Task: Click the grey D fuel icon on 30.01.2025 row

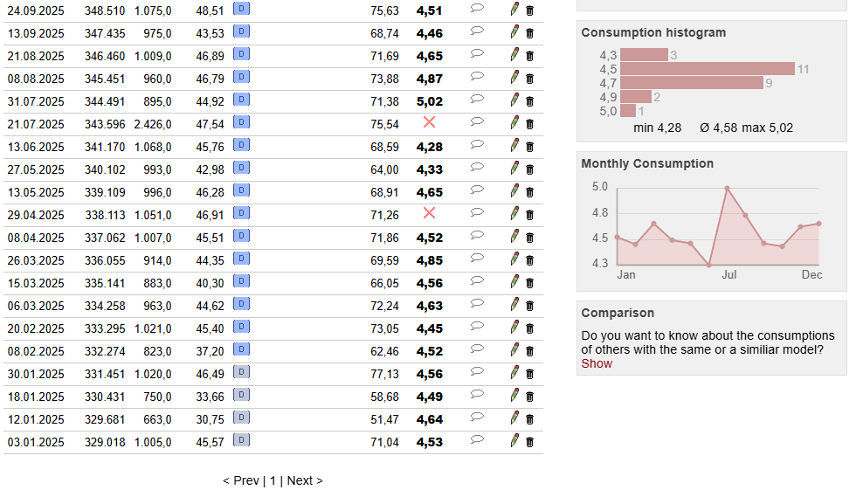Action: tap(241, 372)
